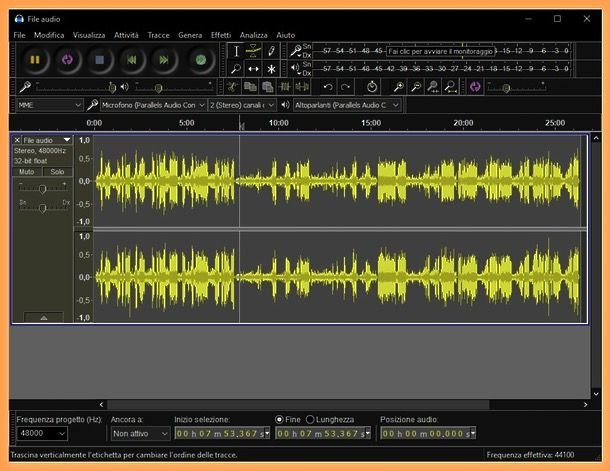610x471 pixels.
Task: Click 'Fai clic per avviare il monitoraggio'
Action: pyautogui.click(x=440, y=51)
